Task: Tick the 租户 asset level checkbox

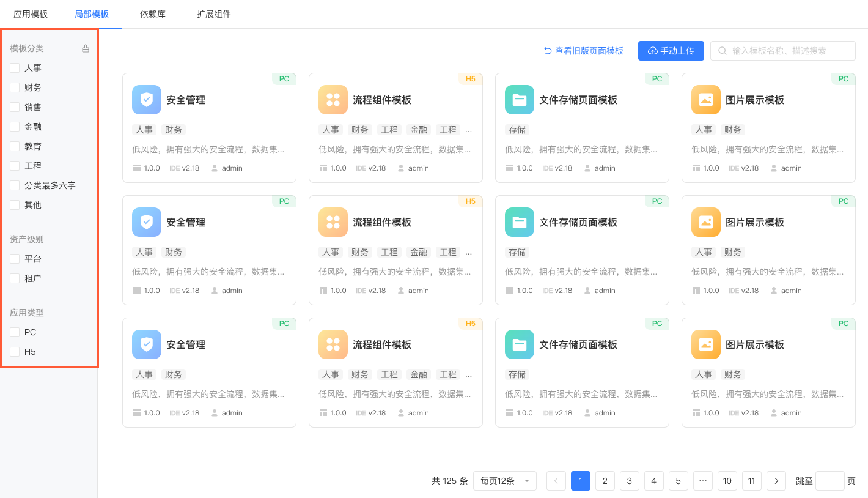Action: click(15, 278)
